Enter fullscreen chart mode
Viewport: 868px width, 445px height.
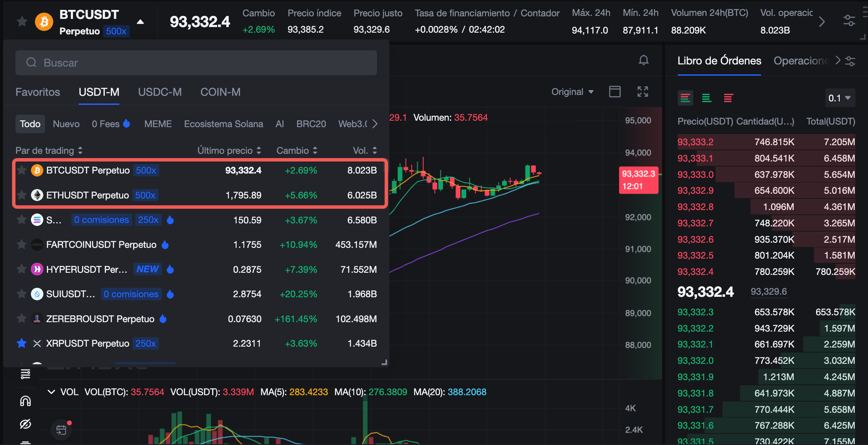[x=642, y=91]
